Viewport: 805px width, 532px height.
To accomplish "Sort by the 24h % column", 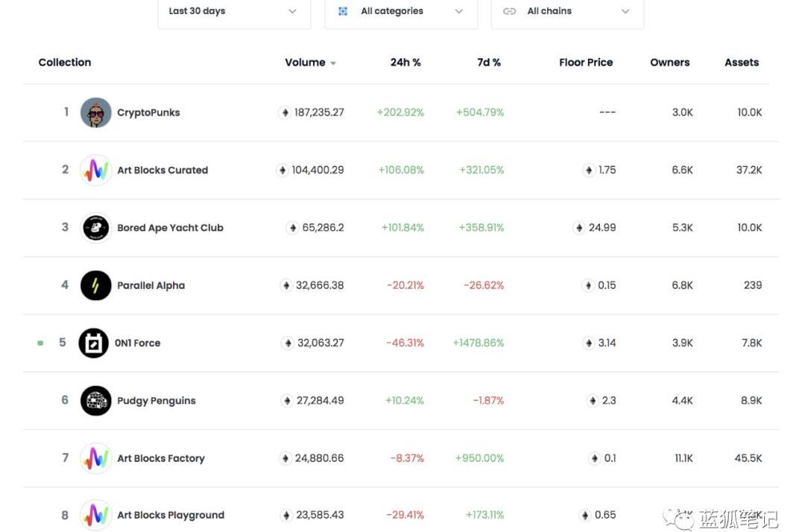I will 405,63.
